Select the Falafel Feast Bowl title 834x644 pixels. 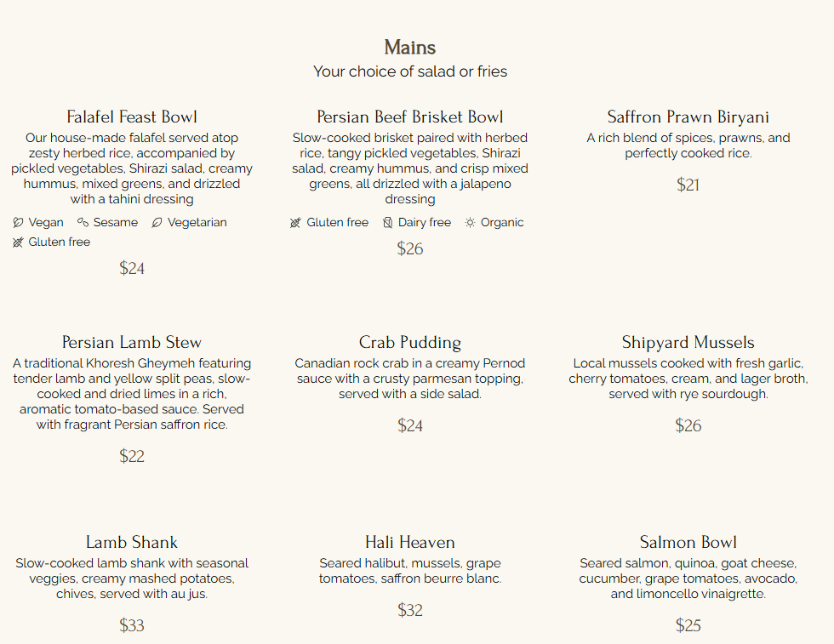click(132, 117)
